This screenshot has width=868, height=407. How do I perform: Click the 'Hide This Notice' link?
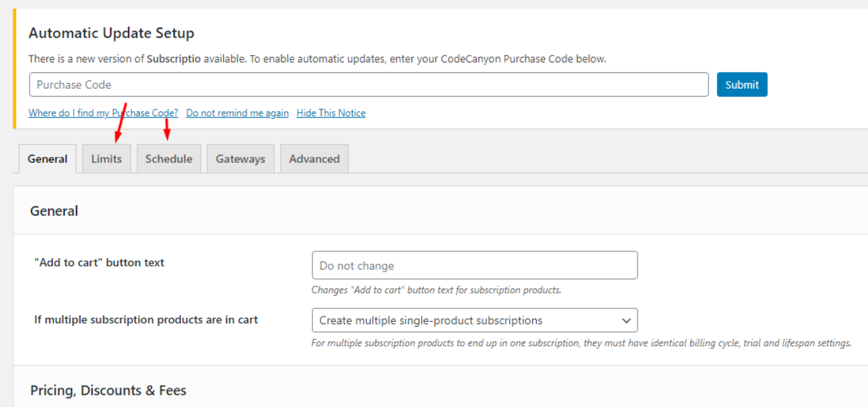pos(330,113)
